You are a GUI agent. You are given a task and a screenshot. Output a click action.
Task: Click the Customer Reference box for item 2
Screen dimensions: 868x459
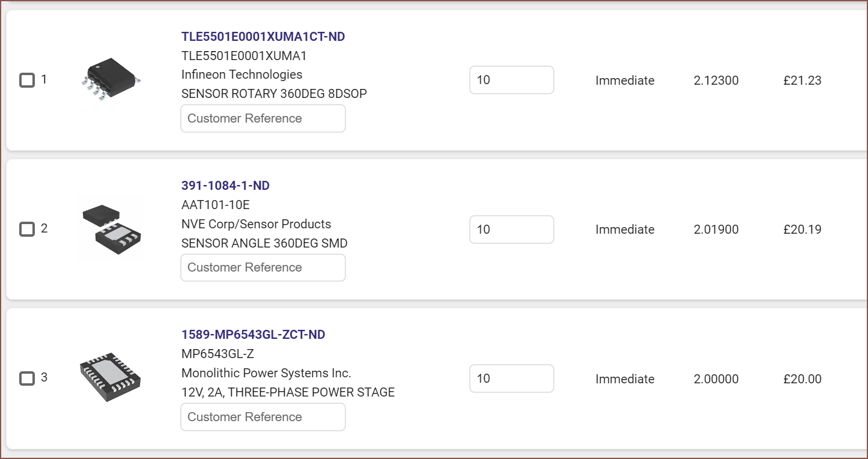263,267
